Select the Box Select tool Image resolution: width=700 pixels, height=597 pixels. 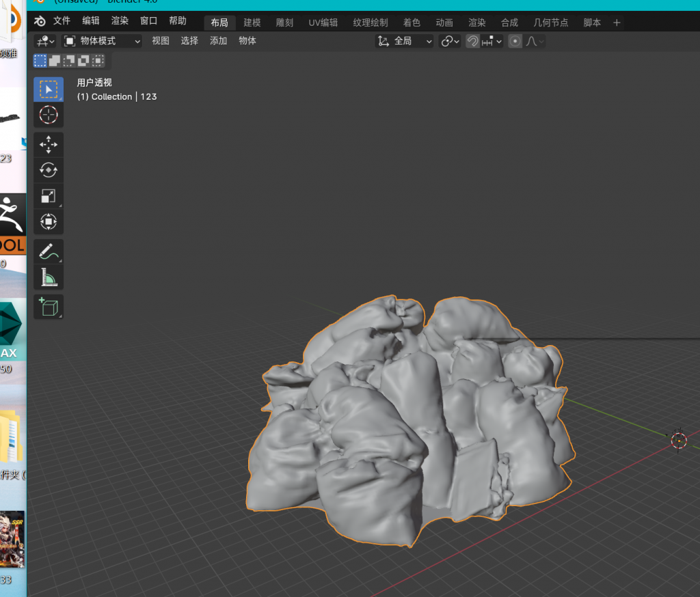point(49,89)
